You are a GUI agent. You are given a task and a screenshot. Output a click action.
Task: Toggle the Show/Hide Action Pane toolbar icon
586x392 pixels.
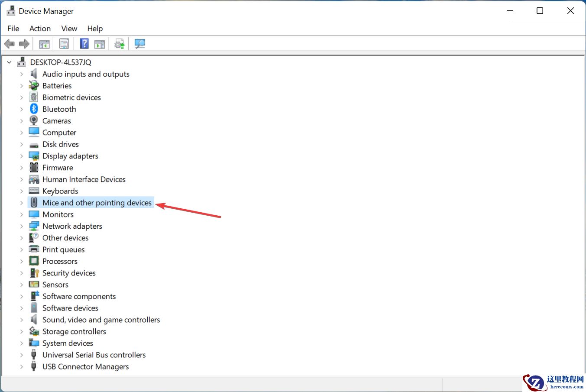click(100, 44)
